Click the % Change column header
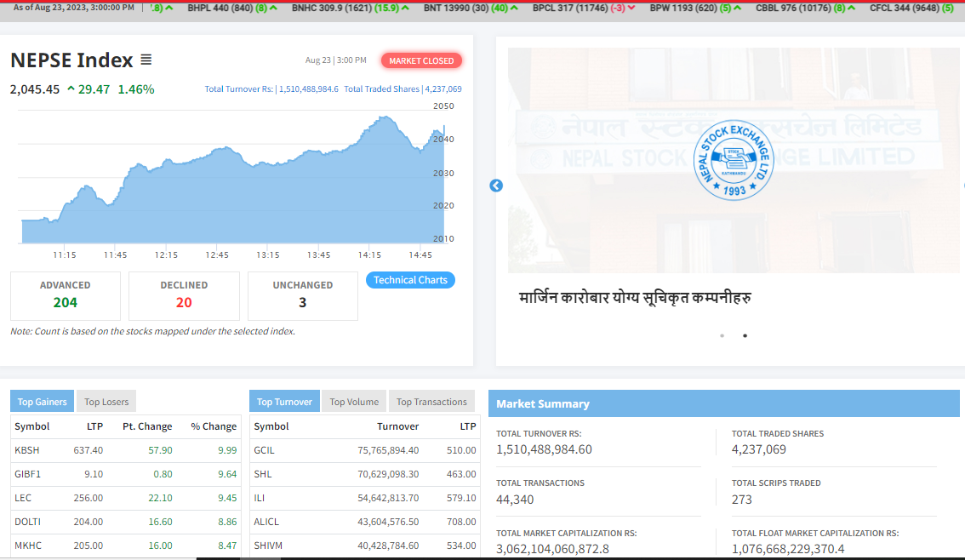Viewport: 965px width, 560px height. pos(214,426)
